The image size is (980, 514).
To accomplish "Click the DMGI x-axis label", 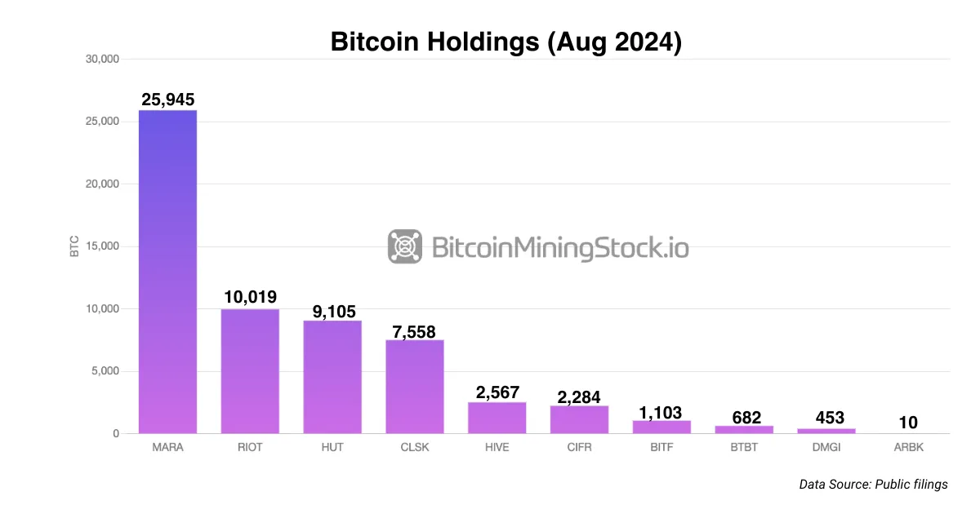I will (x=826, y=448).
